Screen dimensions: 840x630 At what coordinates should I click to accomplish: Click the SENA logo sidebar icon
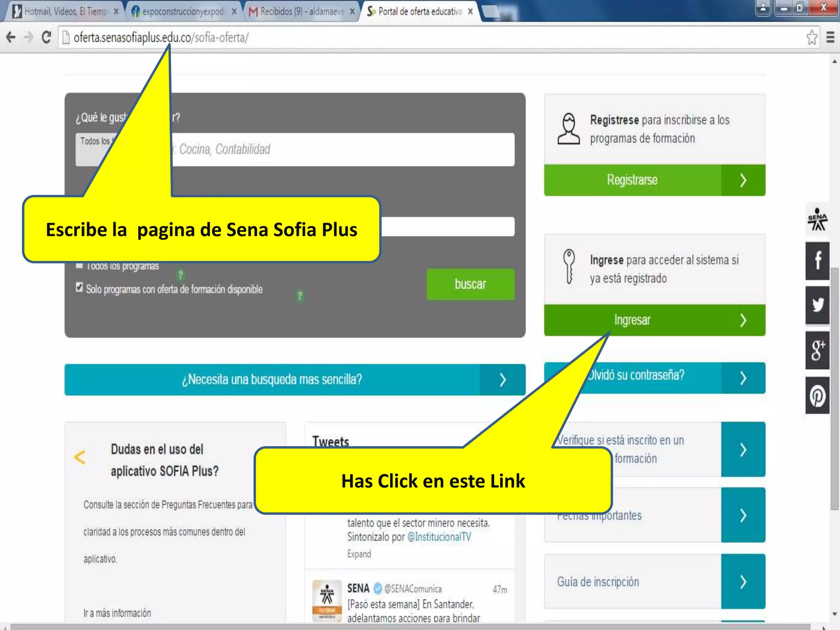pyautogui.click(x=817, y=220)
